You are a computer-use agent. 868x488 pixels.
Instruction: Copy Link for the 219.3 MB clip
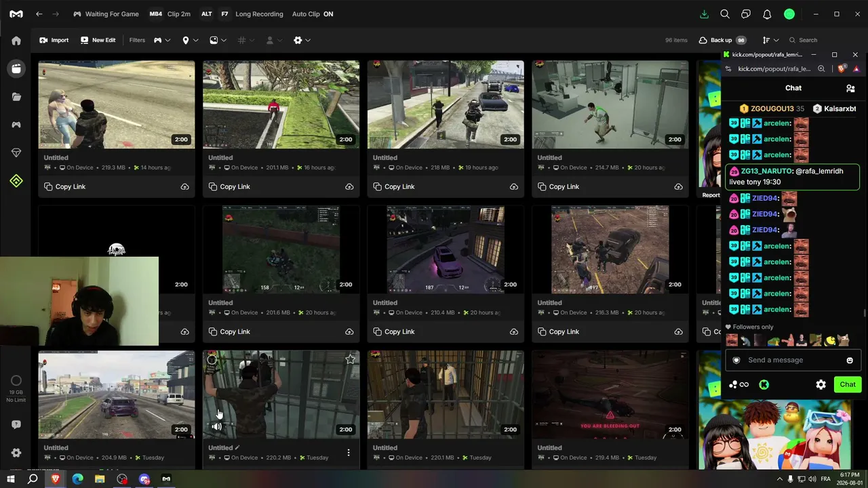[x=64, y=186]
